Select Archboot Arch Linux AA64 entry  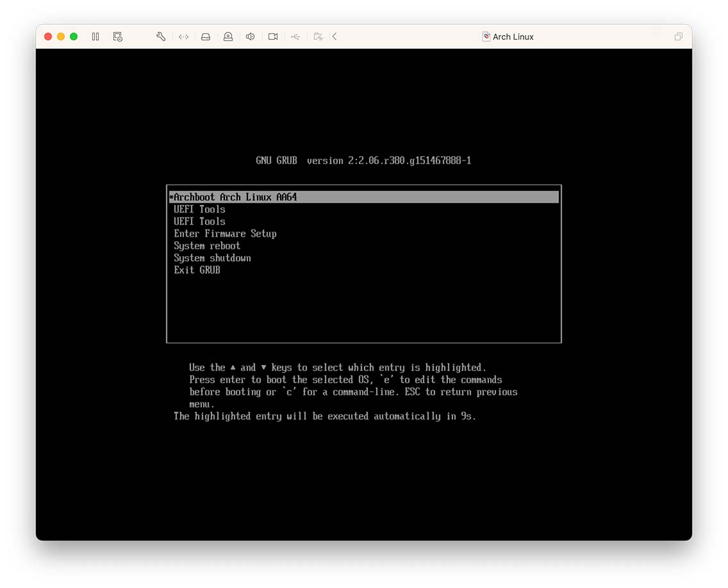click(364, 197)
